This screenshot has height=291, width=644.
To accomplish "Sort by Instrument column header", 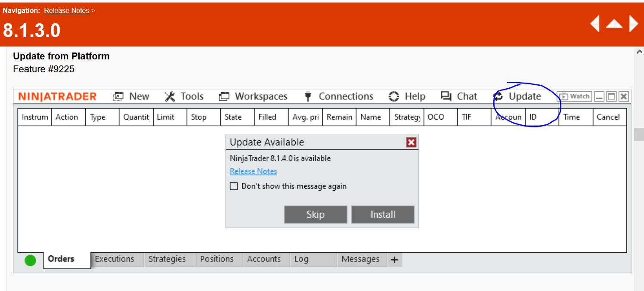I will click(x=35, y=117).
